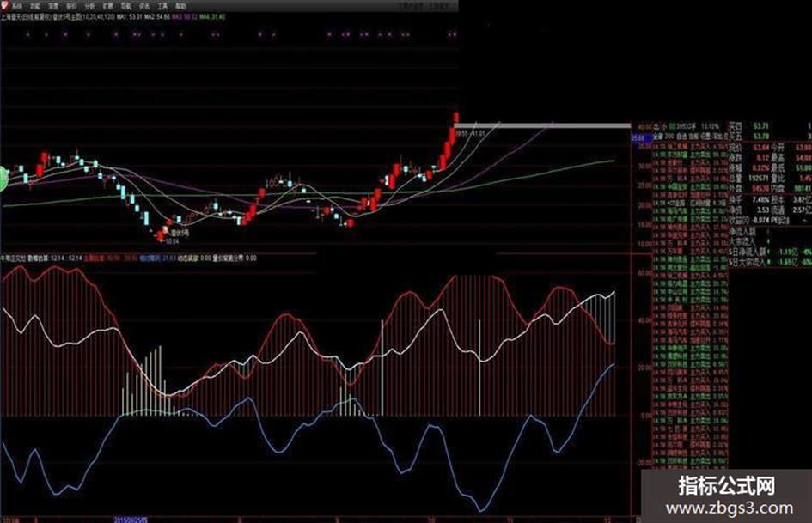Click the red application logo icon
Image resolution: width=812 pixels, height=523 pixels.
pos(4,6)
